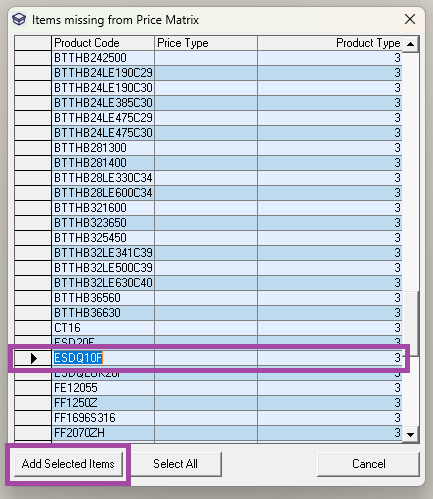Viewport: 433px width, 499px height.
Task: Click the Cancel button
Action: click(x=368, y=464)
